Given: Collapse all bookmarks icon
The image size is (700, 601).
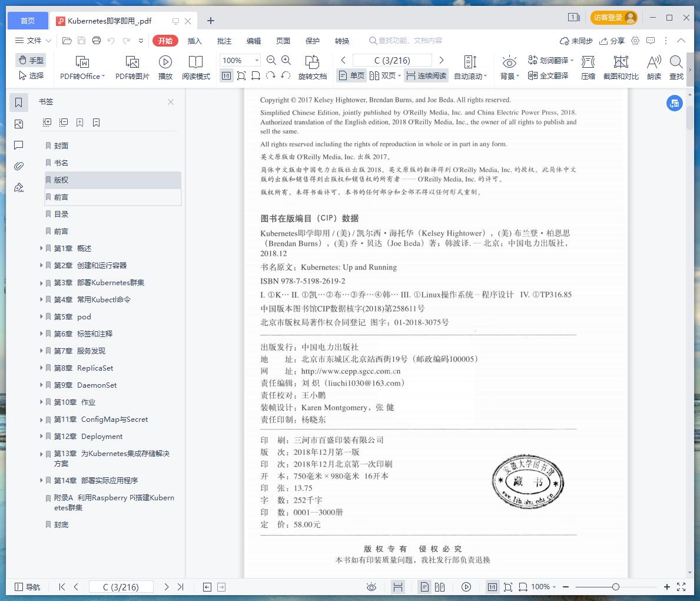Looking at the screenshot, I should [x=64, y=123].
